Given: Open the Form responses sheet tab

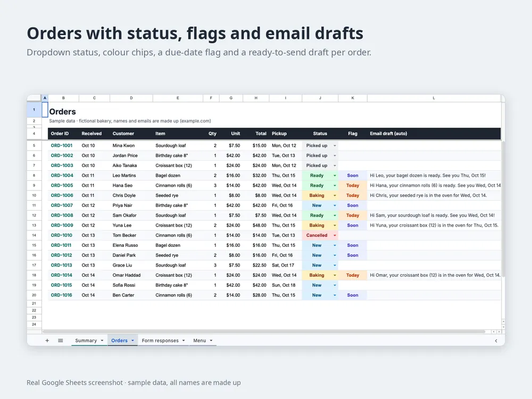Looking at the screenshot, I should point(160,340).
